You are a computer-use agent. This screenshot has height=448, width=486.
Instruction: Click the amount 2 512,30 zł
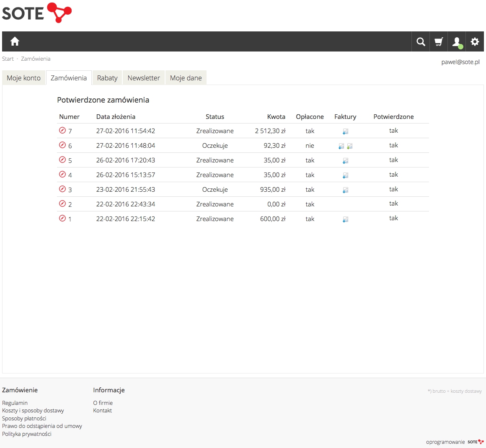click(x=270, y=131)
